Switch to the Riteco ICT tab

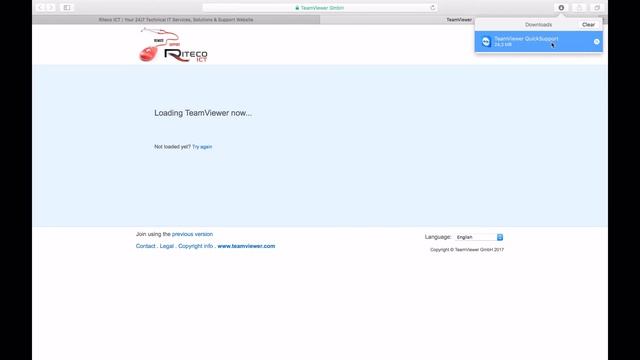pos(176,20)
